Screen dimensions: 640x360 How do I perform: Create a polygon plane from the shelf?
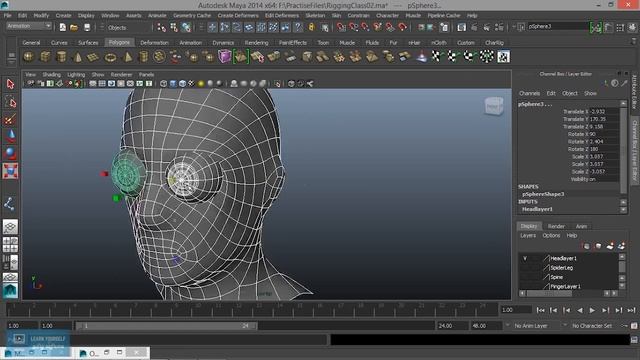[93, 57]
